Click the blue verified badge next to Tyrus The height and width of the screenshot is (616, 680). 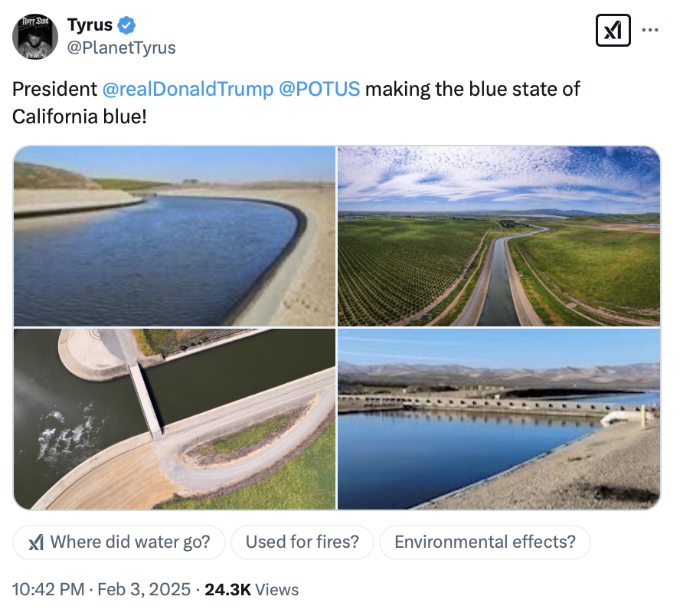(x=126, y=25)
